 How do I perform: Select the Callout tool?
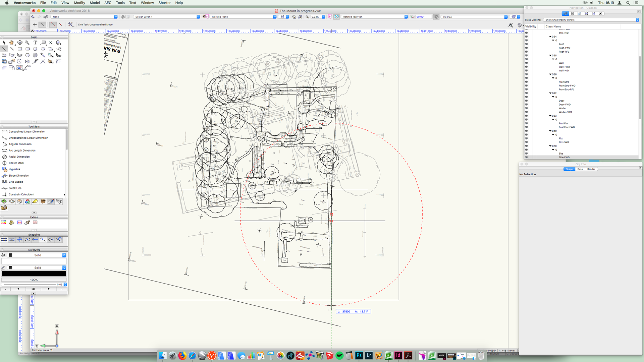pyautogui.click(x=43, y=43)
